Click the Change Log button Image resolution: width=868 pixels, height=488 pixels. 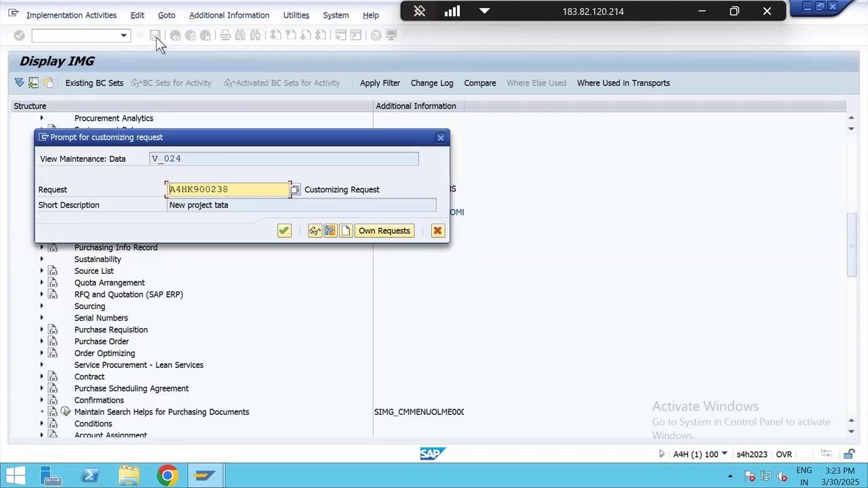coord(432,83)
